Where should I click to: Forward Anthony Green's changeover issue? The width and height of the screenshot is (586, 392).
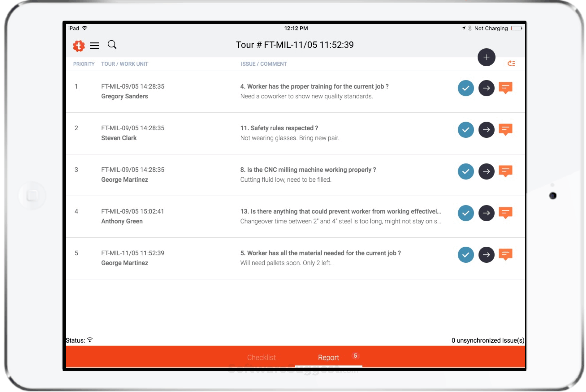(x=486, y=213)
